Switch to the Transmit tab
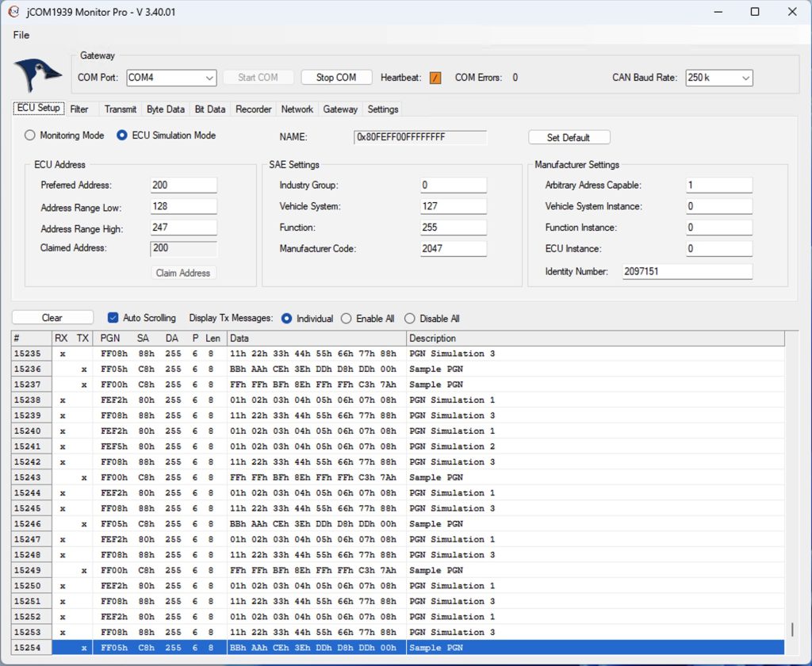This screenshot has height=666, width=812. (x=120, y=109)
